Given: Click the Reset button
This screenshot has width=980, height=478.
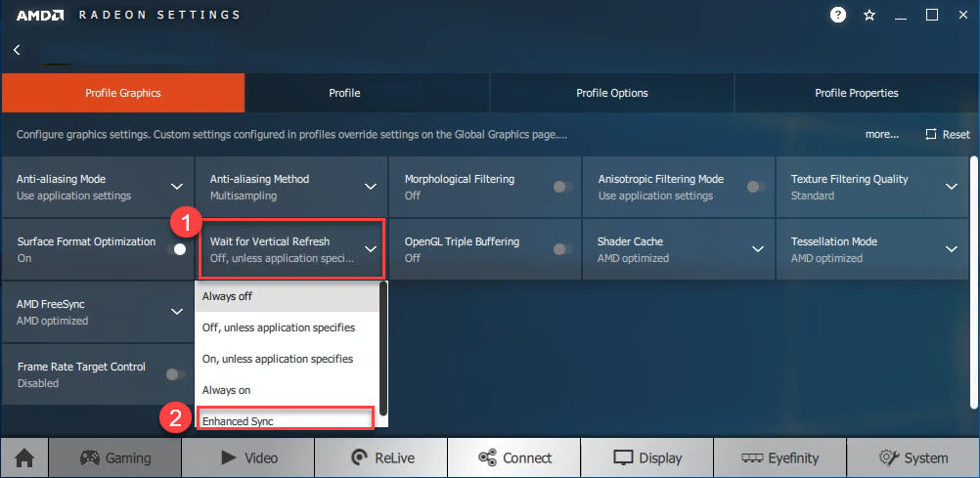Looking at the screenshot, I should 948,134.
